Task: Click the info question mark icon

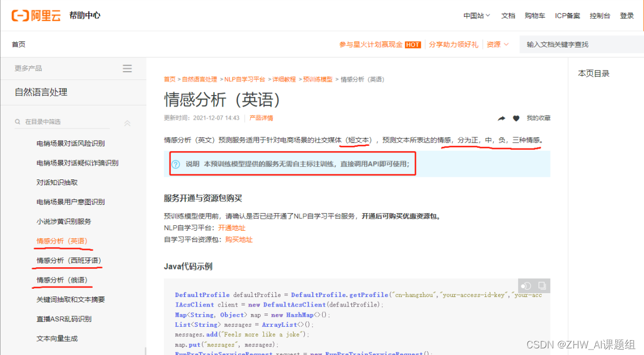Action: (x=176, y=164)
